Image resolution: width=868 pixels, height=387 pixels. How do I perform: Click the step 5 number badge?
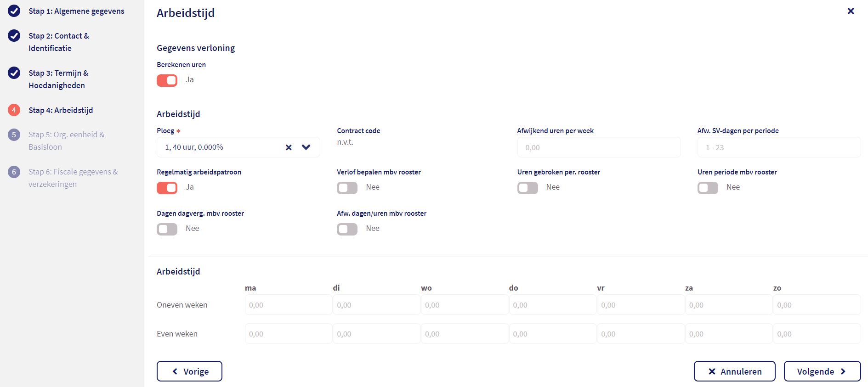[x=14, y=135]
